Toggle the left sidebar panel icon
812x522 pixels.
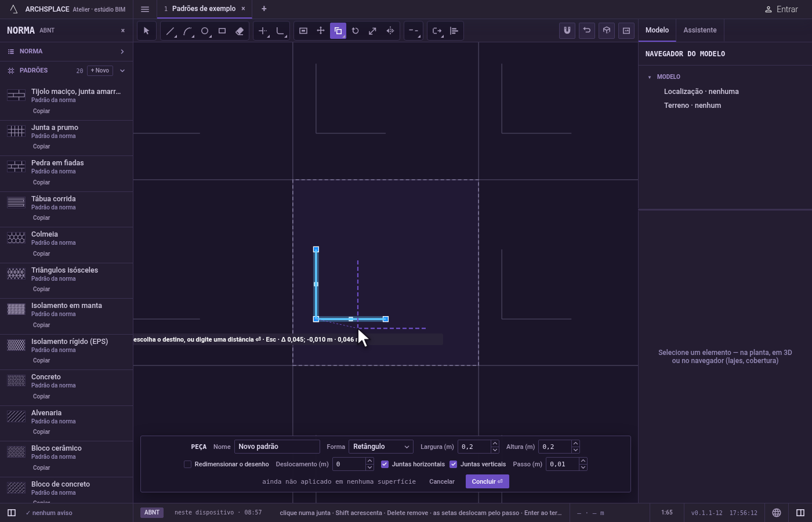[x=12, y=513]
